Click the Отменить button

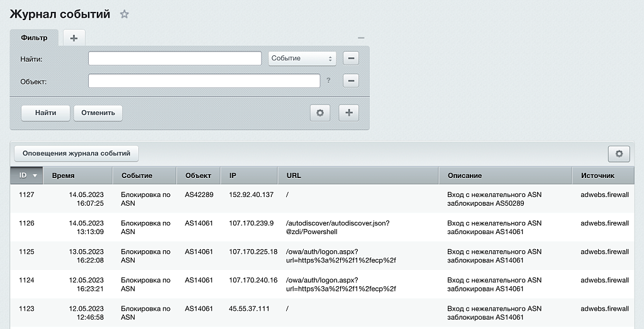[98, 113]
